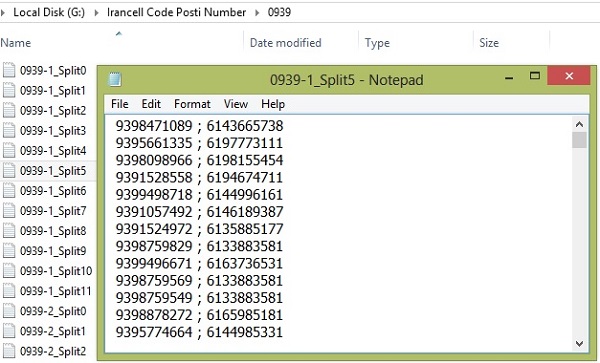
Task: Select the 0939-1_Split2 file icon
Action: tap(9, 110)
